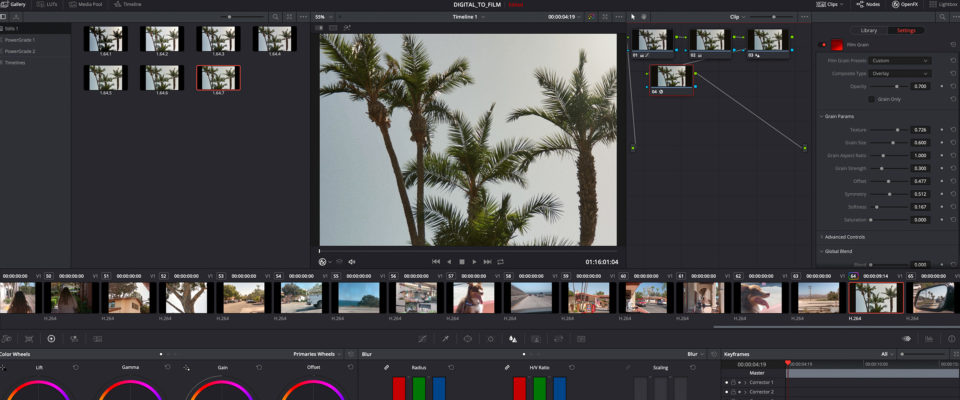Select the Stills 1 album
The height and width of the screenshot is (400, 960).
click(36, 28)
